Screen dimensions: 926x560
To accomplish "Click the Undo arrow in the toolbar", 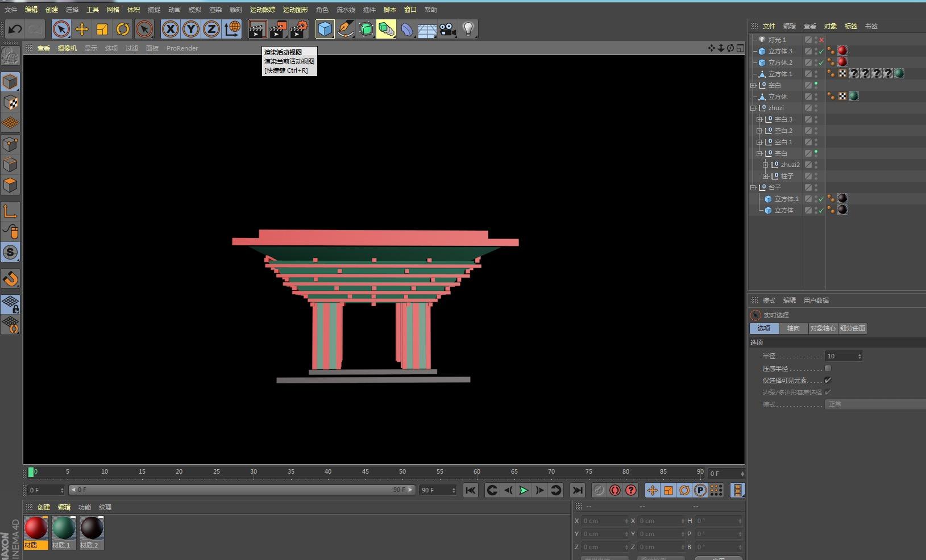I will point(15,29).
